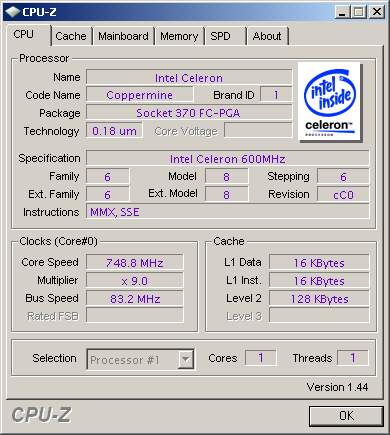Click the Level 2 cache value field
Viewport: 390px width, 435px height.
pyautogui.click(x=319, y=299)
